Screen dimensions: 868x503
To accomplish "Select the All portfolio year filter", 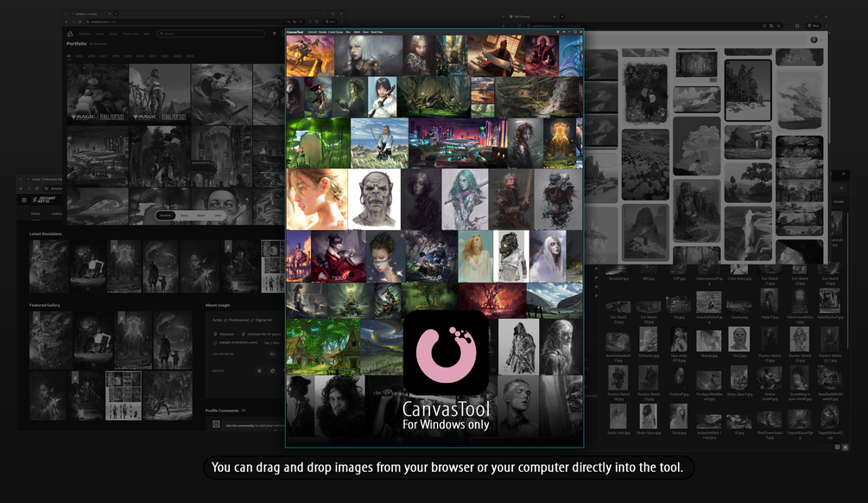I will click(x=68, y=56).
